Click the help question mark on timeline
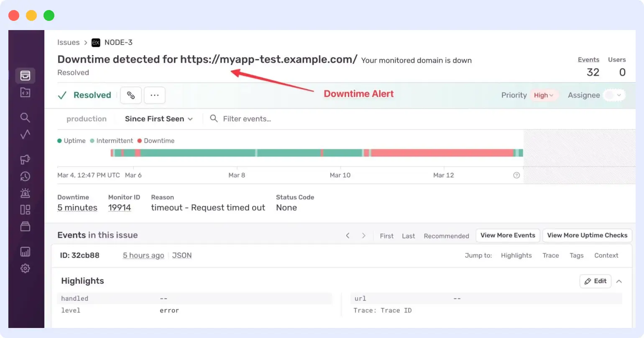The width and height of the screenshot is (644, 338). (x=516, y=175)
